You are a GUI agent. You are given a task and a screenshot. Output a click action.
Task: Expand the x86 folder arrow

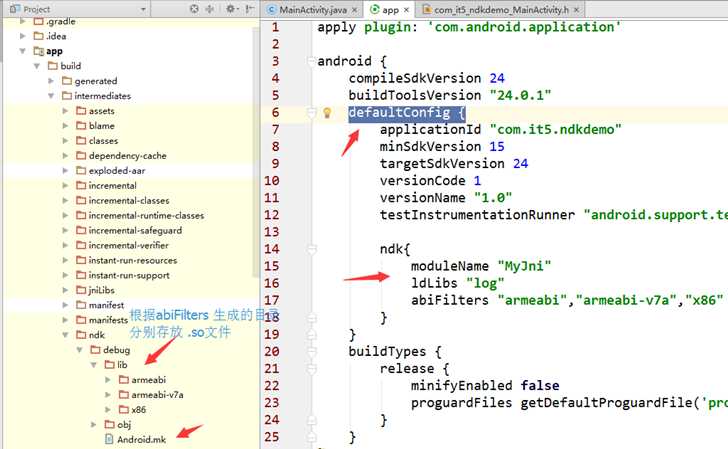[x=108, y=409]
